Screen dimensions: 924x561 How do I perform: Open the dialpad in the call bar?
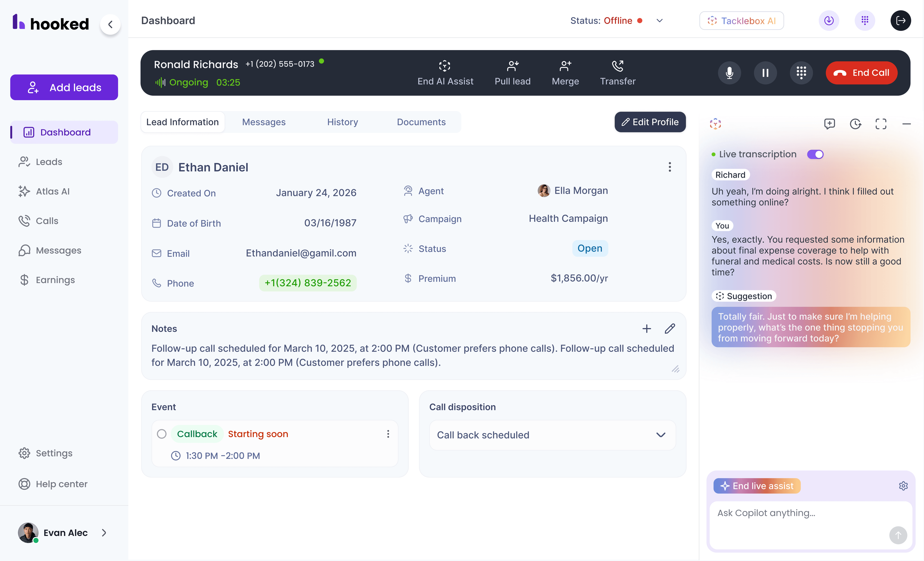pyautogui.click(x=801, y=73)
